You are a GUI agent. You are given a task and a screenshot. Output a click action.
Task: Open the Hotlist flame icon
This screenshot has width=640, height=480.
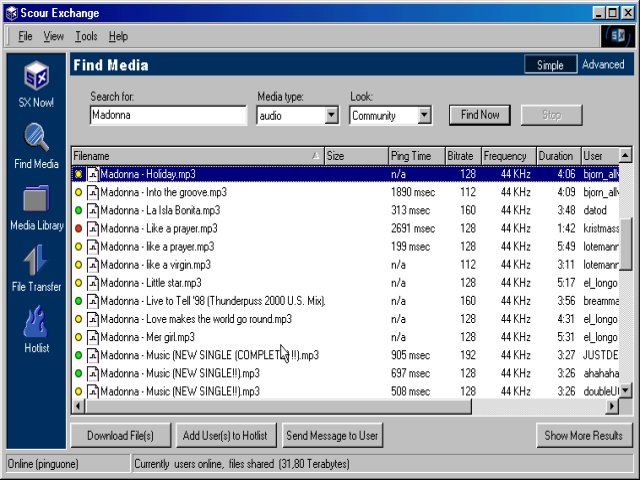(36, 322)
